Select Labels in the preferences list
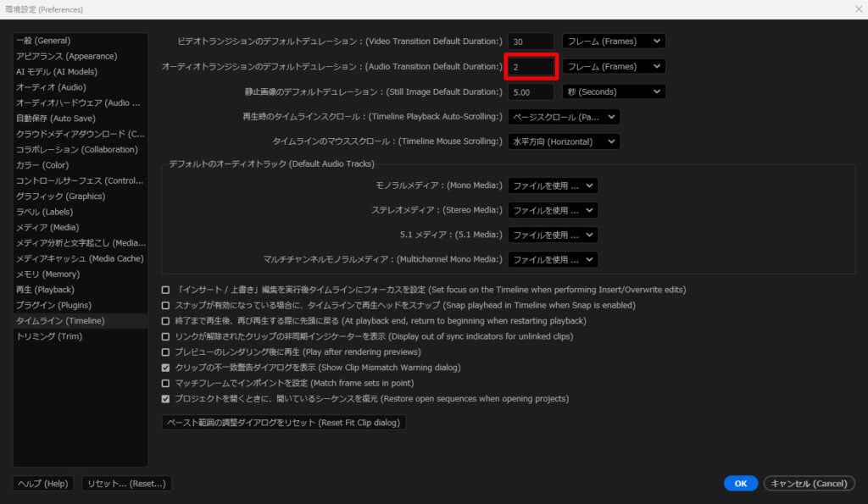Viewport: 868px width, 504px height. (x=81, y=211)
